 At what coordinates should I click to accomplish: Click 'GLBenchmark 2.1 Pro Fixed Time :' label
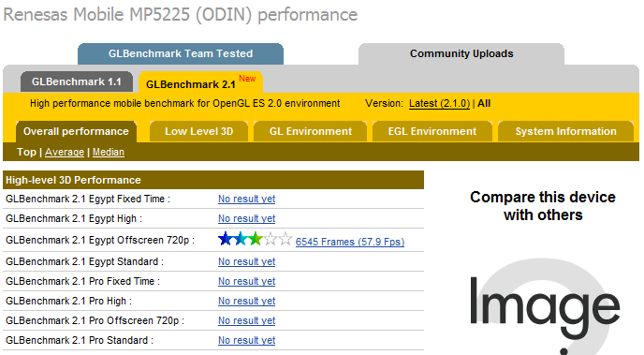[x=82, y=281]
